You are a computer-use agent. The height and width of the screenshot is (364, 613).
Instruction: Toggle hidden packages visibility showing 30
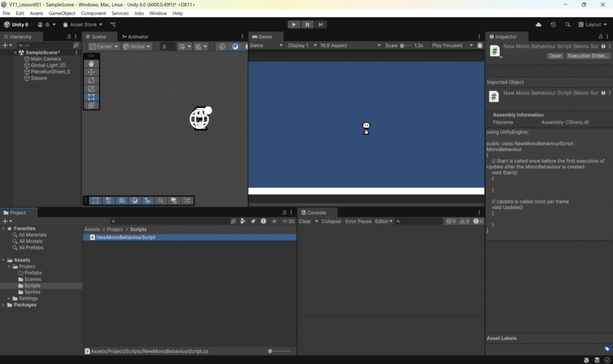(288, 222)
